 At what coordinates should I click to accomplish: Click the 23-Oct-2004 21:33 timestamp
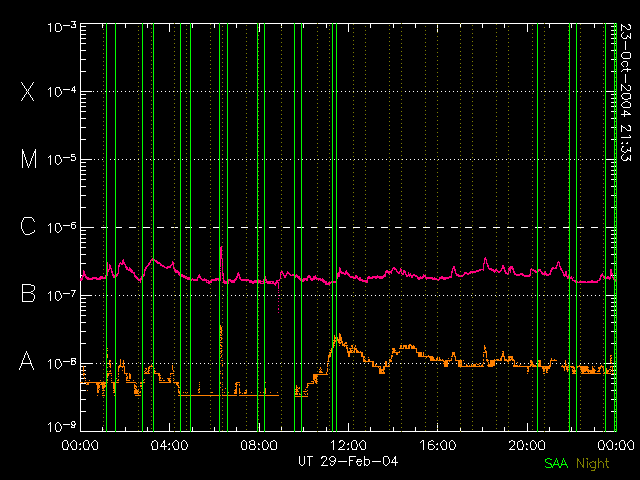coord(625,92)
